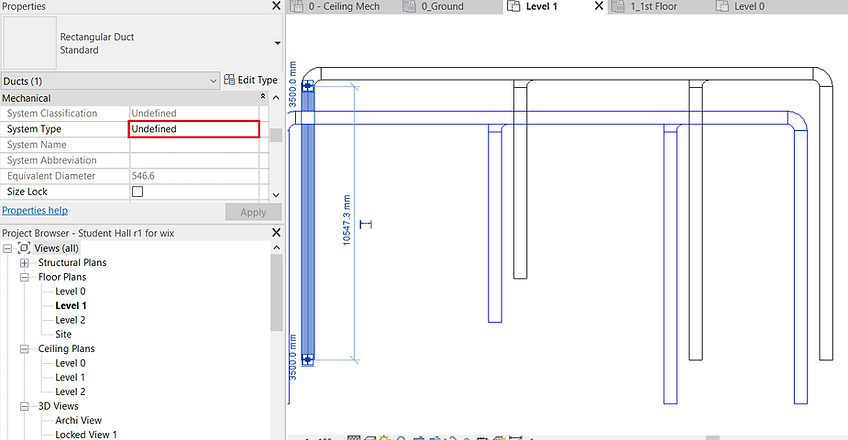Expand the Structural Plans node
Image resolution: width=848 pixels, height=440 pixels.
pos(24,263)
